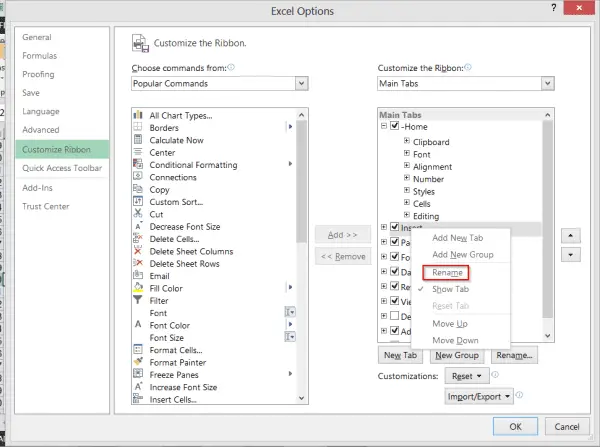Select the Delete Cells icon
Screen dimensions: 600x447
(x=138, y=238)
